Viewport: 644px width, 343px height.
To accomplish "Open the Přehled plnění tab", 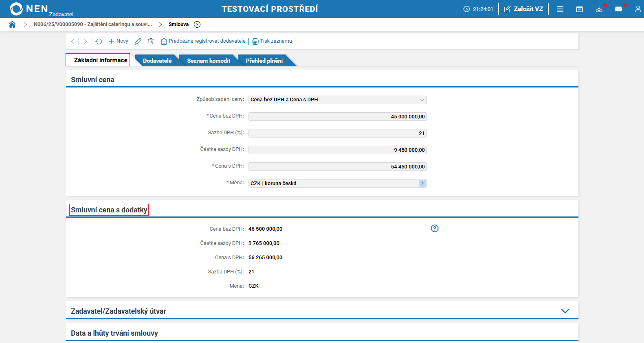I will click(264, 61).
